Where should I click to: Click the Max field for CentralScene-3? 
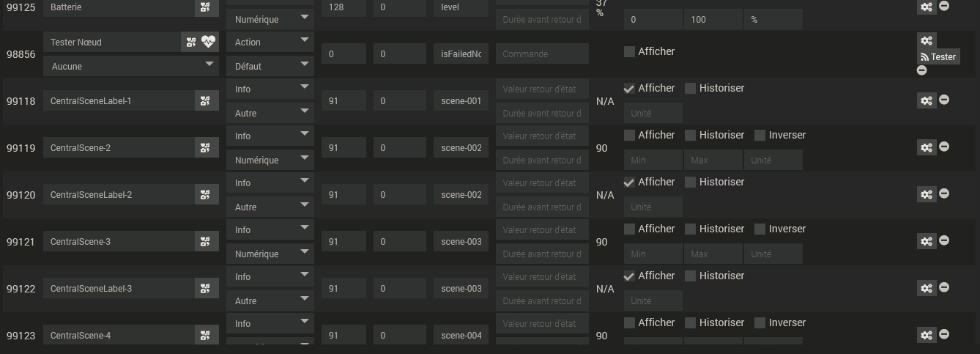pos(713,254)
